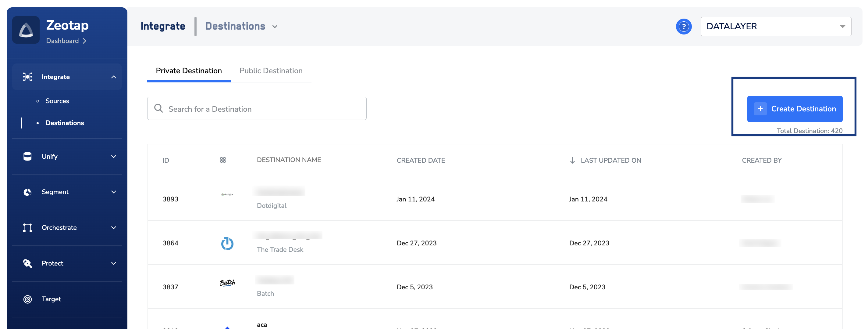Click Jan 11, 2024 created date cell

click(415, 199)
